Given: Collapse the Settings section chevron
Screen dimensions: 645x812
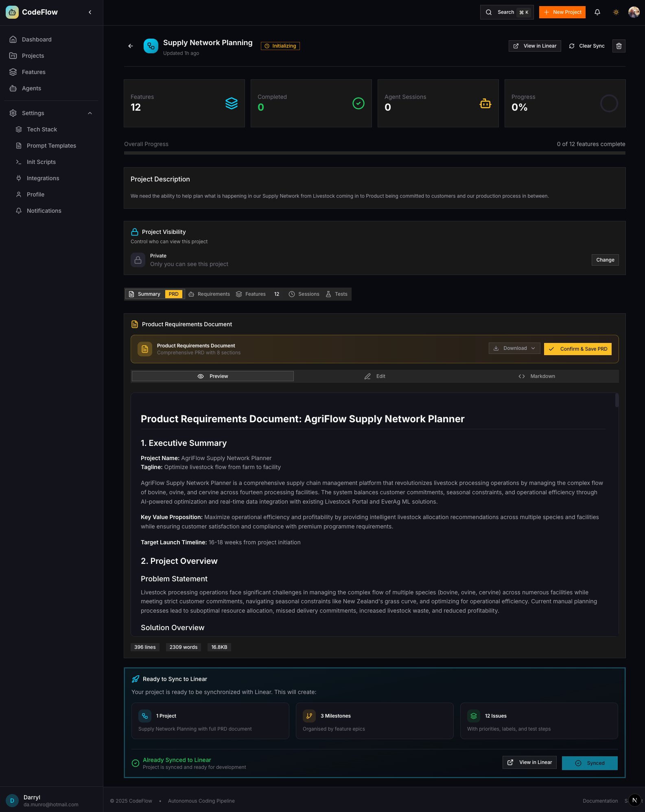Looking at the screenshot, I should click(90, 113).
